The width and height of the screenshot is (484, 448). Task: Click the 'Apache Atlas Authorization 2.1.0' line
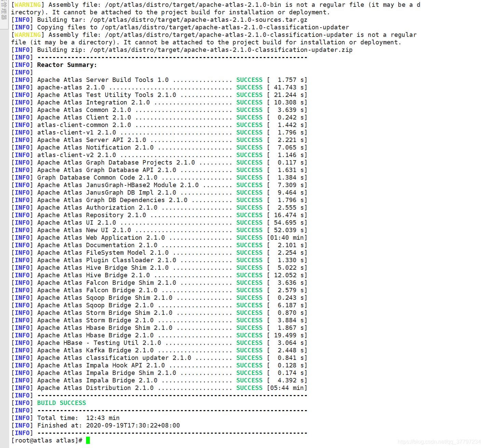point(159,208)
